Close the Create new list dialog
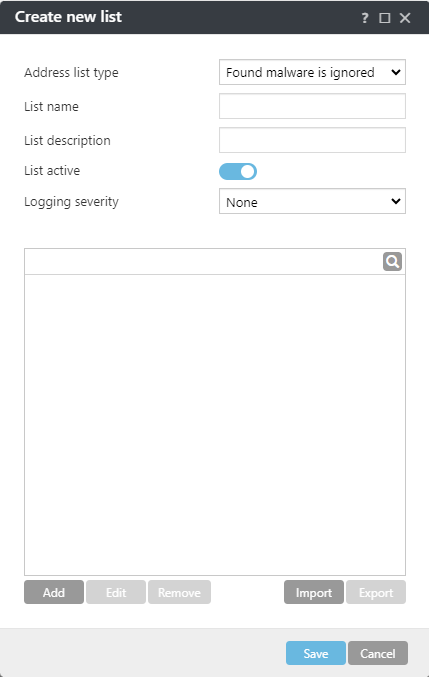Viewport: 429px width, 677px height. tap(405, 18)
